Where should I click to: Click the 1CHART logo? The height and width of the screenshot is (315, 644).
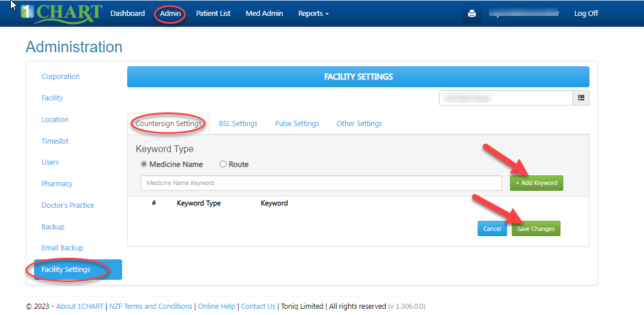tap(60, 14)
